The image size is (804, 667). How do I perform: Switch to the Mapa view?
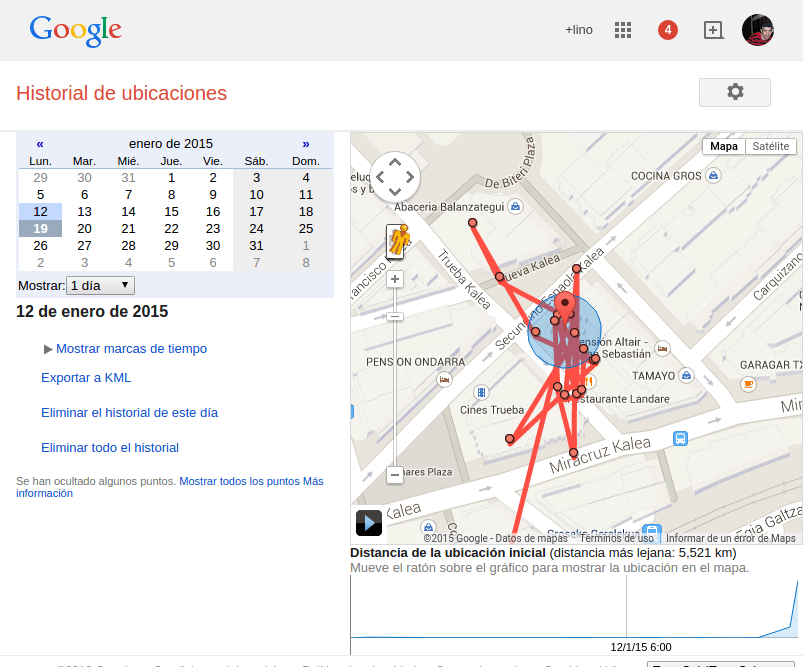click(x=723, y=147)
